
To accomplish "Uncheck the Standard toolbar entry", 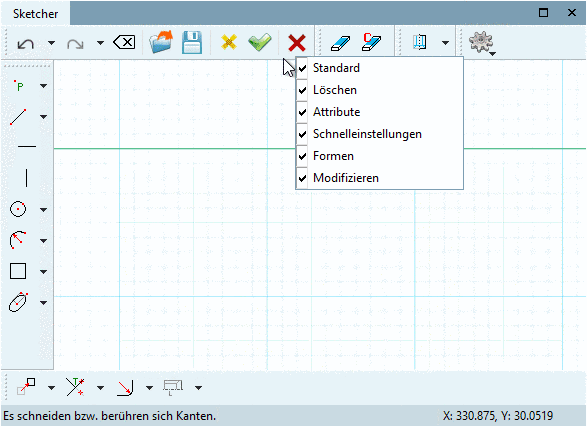I will 380,68.
